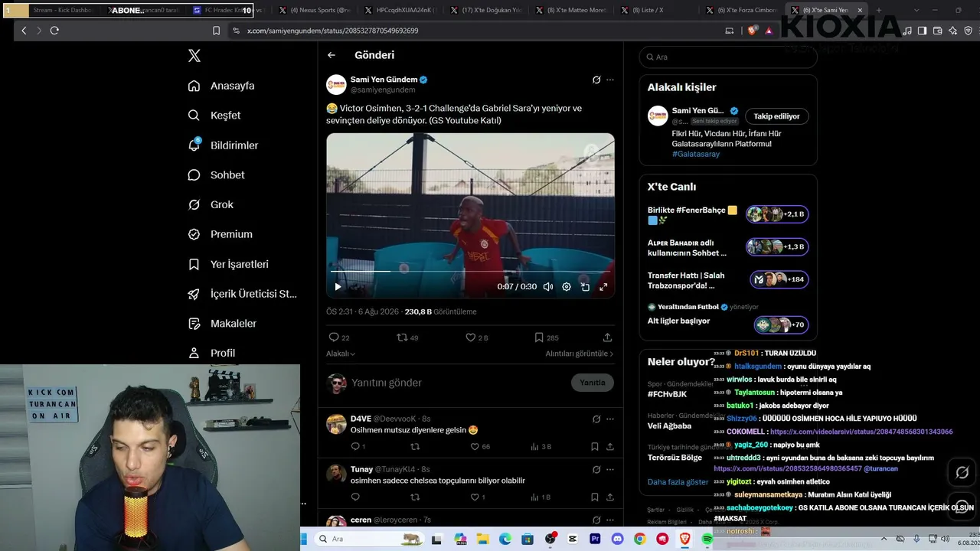
Task: Expand the Alakalı sort dropdown
Action: [x=341, y=354]
